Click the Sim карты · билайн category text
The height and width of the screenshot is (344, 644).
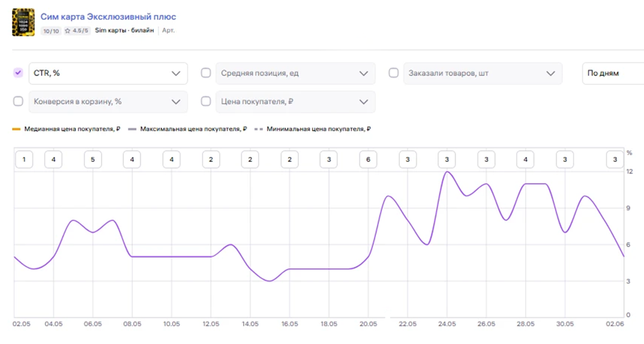click(x=124, y=30)
